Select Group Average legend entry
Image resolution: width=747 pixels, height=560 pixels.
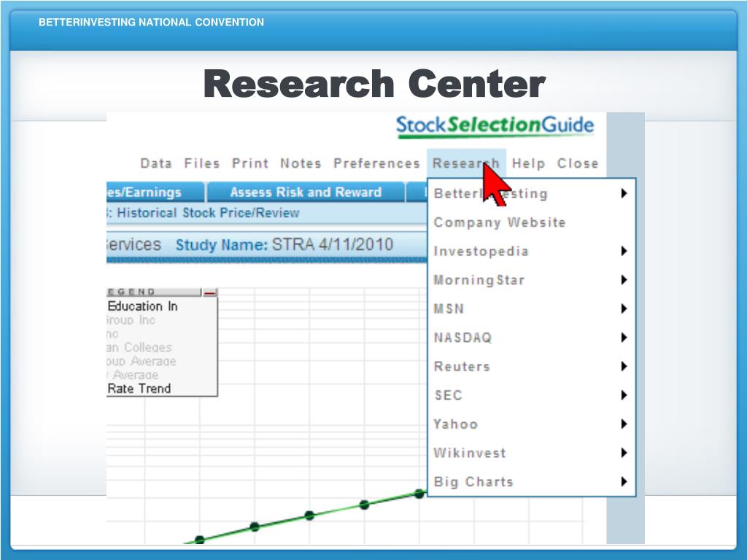coord(142,362)
